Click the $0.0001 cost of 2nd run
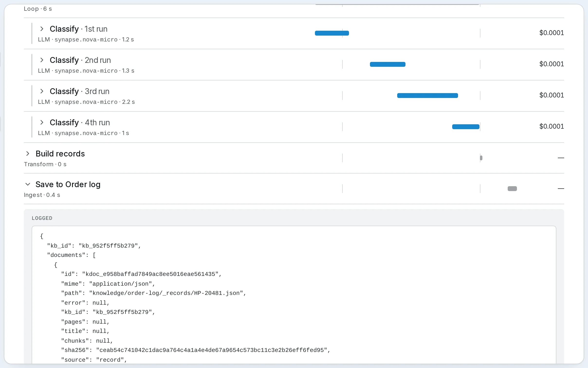 click(551, 64)
